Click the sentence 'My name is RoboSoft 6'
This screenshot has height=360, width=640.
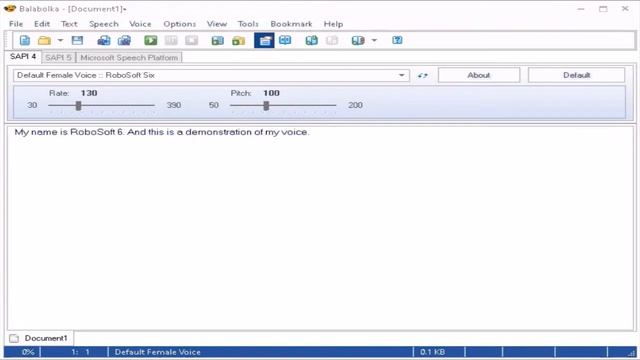(x=69, y=132)
